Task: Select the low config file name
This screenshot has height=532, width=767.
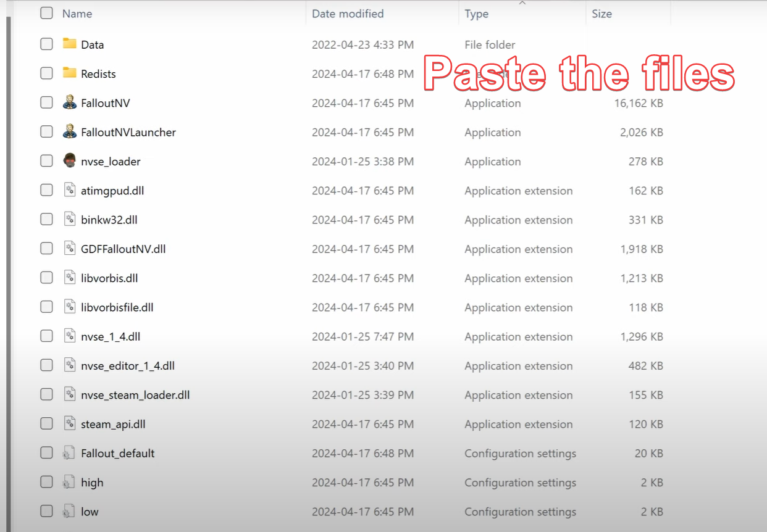Action: pos(90,512)
